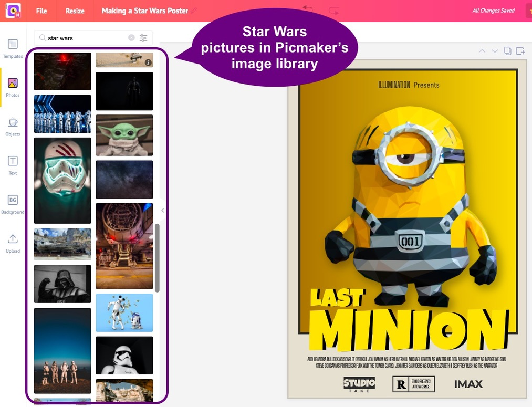Select the black and white Darth Vader photo
The height and width of the screenshot is (407, 532).
[62, 284]
